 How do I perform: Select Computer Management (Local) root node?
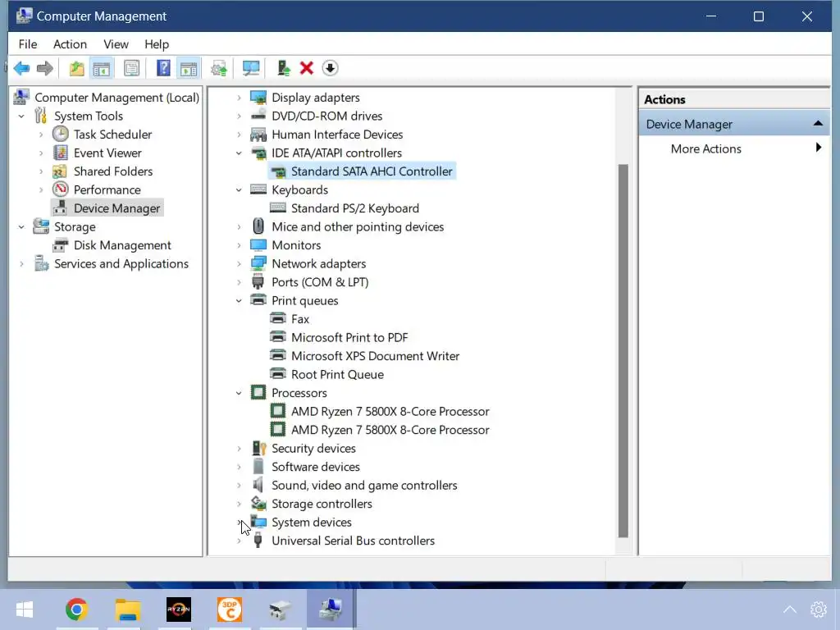116,98
